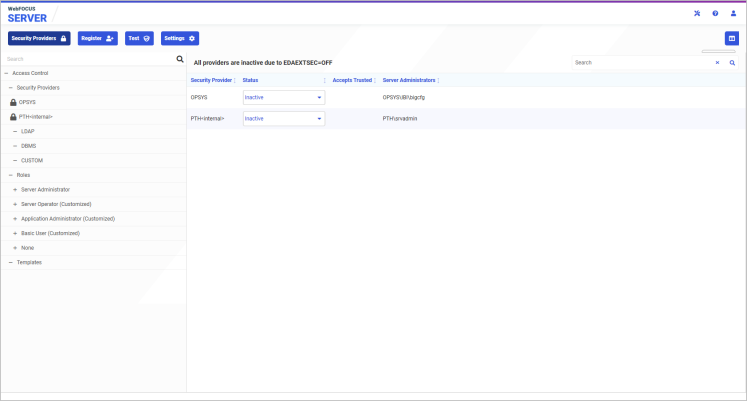The image size is (747, 401).
Task: Click the PTH<internal> lock icon in tree
Action: point(13,117)
